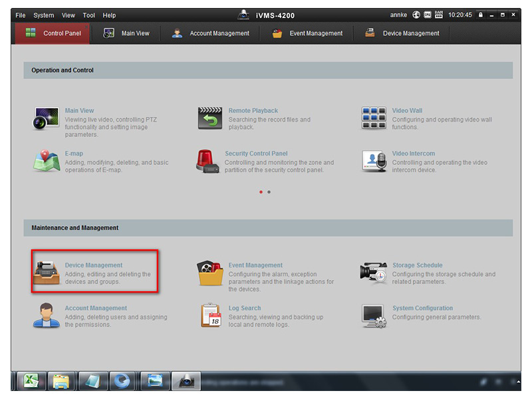Click the Main View monitor-and-camera icon under Operation and Control
This screenshot has width=532, height=399.
click(46, 118)
